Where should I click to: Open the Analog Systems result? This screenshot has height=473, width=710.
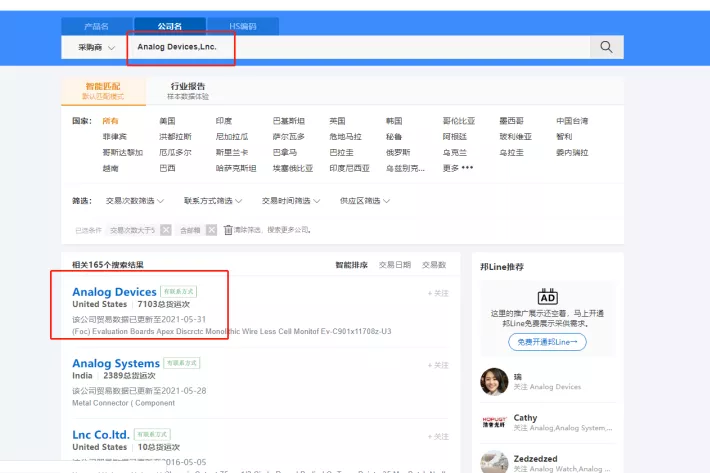point(116,363)
